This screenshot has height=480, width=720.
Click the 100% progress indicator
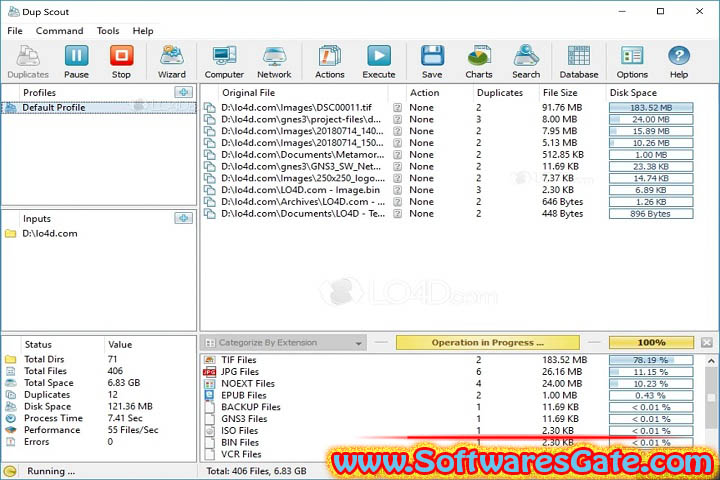point(651,342)
